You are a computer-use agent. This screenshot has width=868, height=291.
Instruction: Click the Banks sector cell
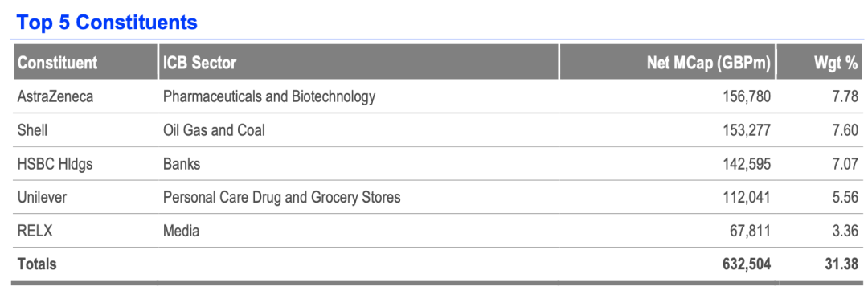coord(182,164)
